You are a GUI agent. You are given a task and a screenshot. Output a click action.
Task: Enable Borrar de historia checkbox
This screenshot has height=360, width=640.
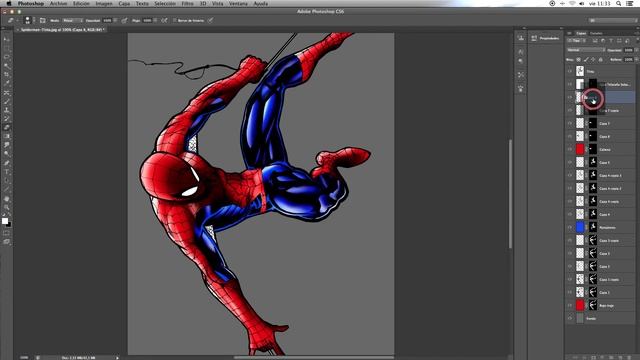(x=175, y=20)
